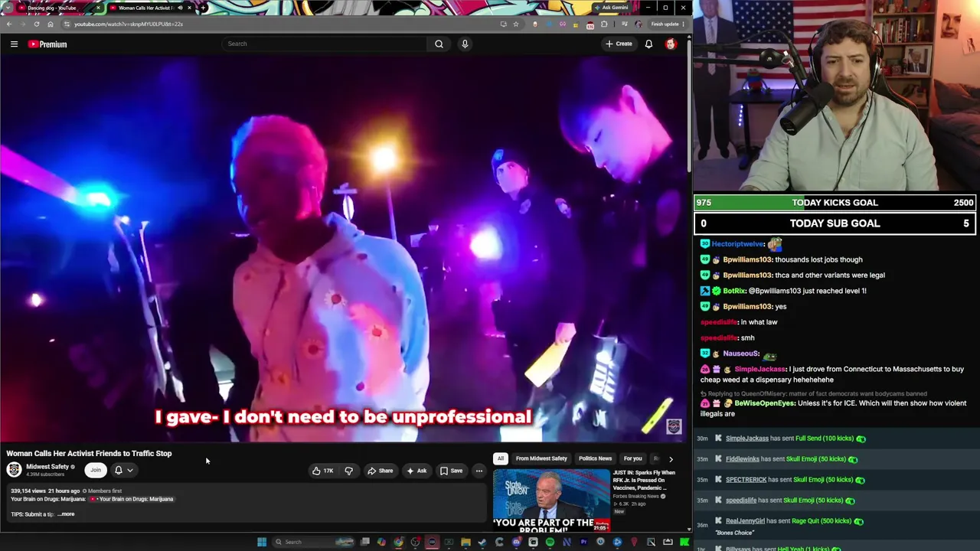
Task: Click the Join channel button
Action: coord(95,470)
